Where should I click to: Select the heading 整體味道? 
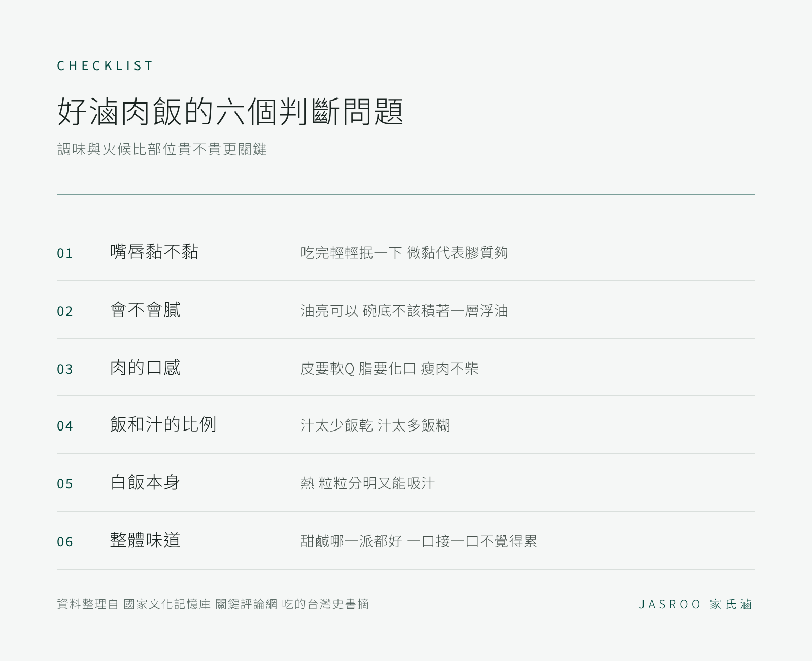pos(145,540)
